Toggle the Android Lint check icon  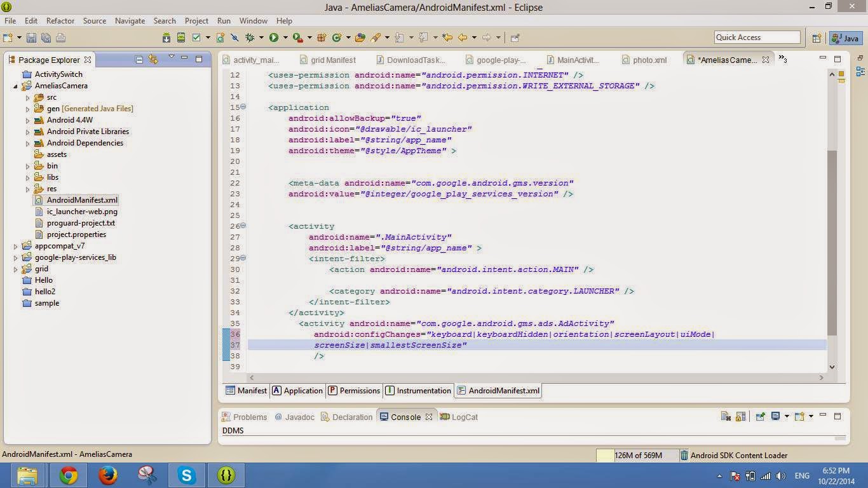point(196,37)
